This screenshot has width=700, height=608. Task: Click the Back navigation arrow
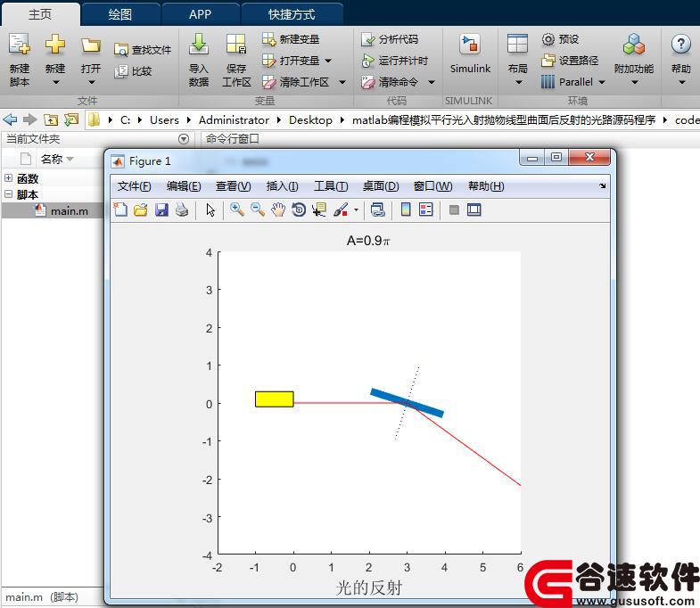(10, 119)
